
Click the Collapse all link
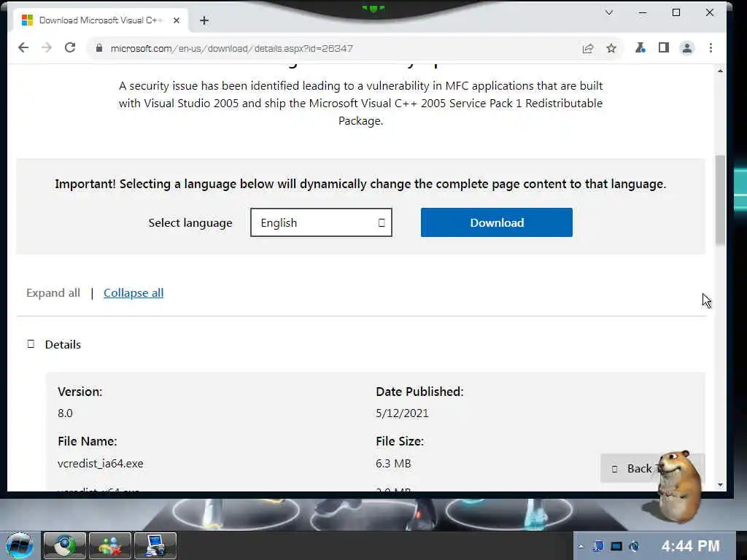[133, 293]
